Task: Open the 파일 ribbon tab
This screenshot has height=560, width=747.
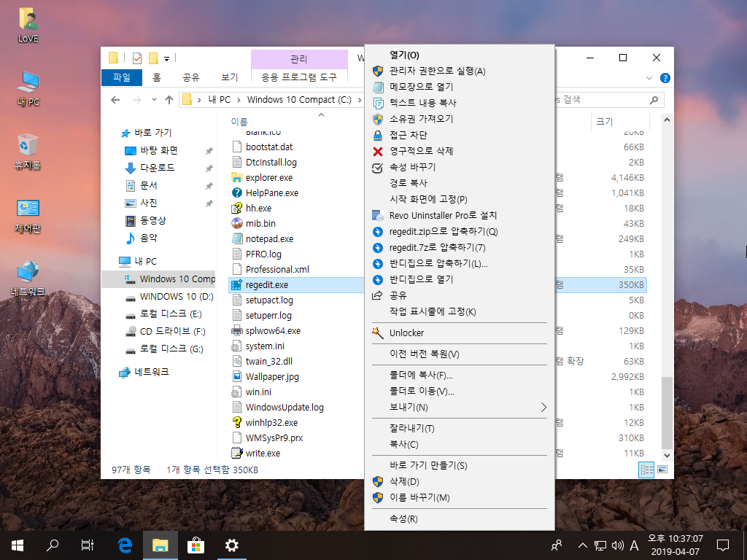Action: (122, 77)
